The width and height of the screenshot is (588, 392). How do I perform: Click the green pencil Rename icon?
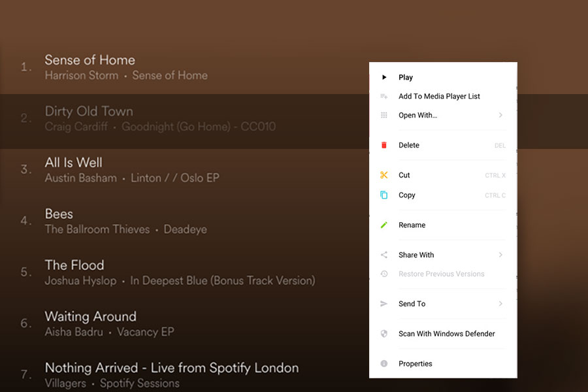click(384, 225)
